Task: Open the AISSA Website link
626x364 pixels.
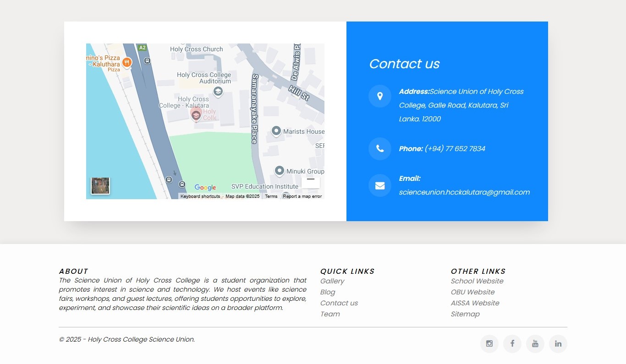Action: coord(475,303)
